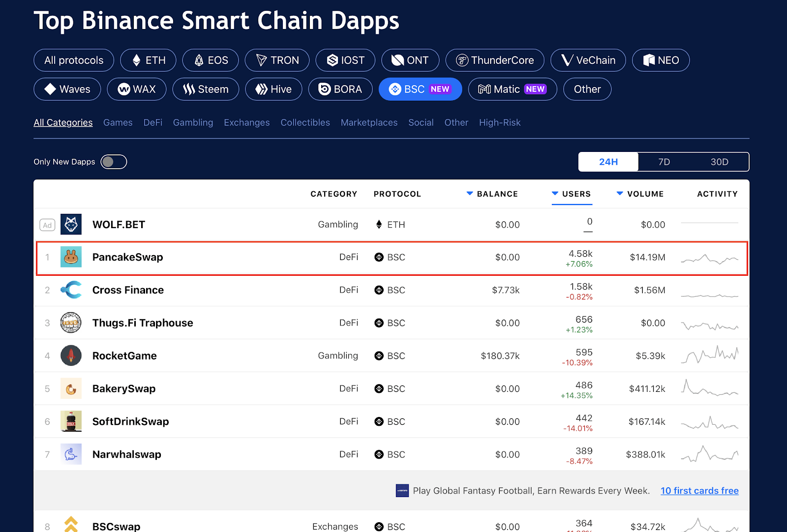Click the SoftDrinkSwap cola bottle icon
Viewport: 787px width, 532px height.
[x=71, y=421]
